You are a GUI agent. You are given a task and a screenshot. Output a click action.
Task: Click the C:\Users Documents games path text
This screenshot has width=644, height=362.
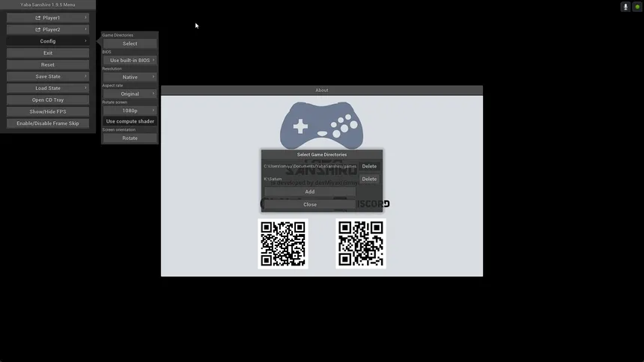[x=310, y=166]
